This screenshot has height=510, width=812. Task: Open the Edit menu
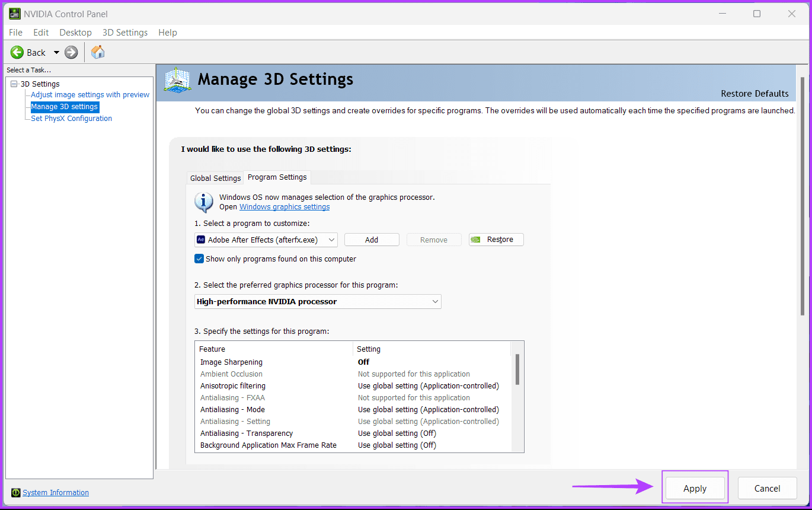tap(41, 33)
